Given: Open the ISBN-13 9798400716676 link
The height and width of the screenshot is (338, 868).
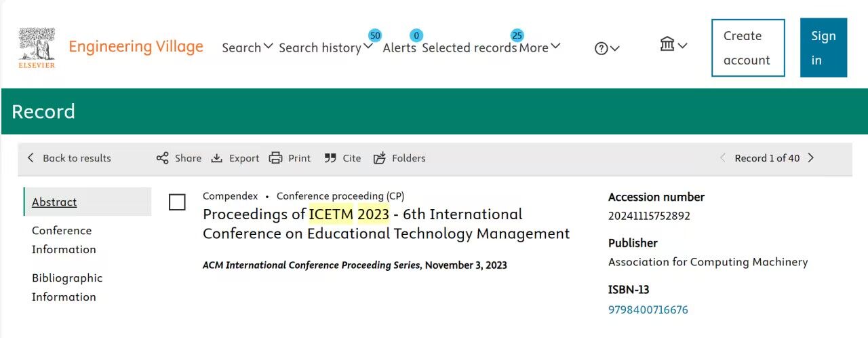Looking at the screenshot, I should (648, 309).
